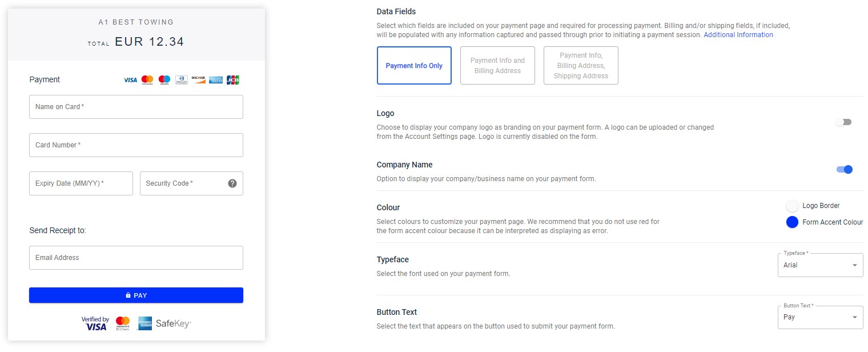This screenshot has width=868, height=352.
Task: Click the Verified by Visa logo
Action: (95, 323)
